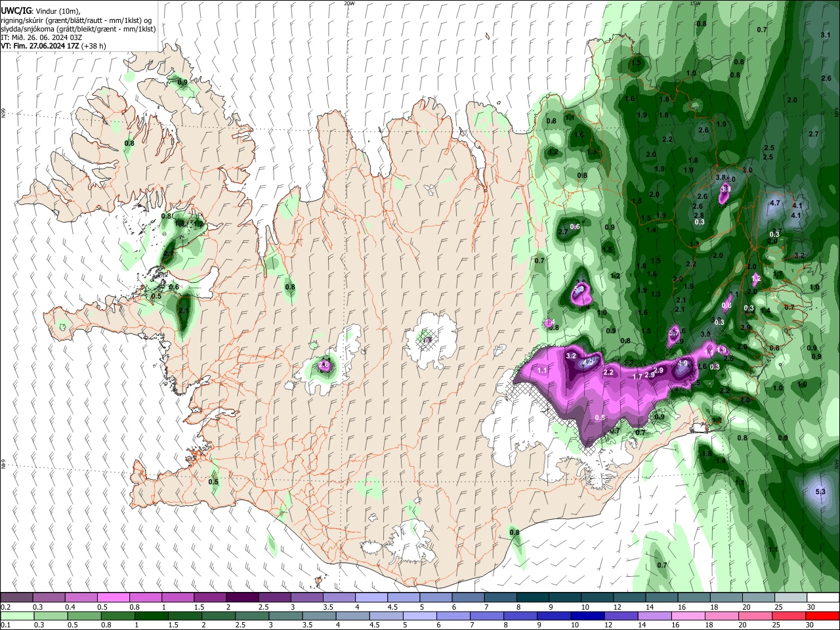The image size is (840, 630).
Task: Click the 'IT: Mið. 26. 06. 2024 03Z' line
Action: point(41,37)
